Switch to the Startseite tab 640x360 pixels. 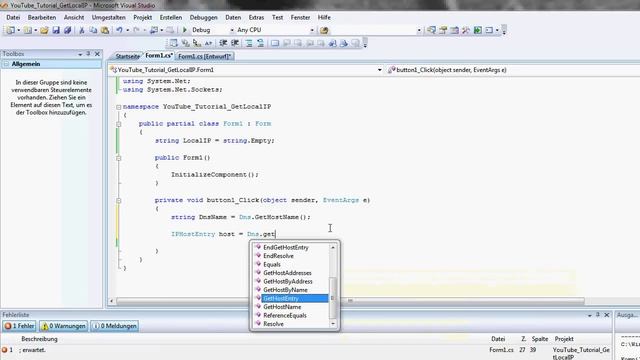127,56
